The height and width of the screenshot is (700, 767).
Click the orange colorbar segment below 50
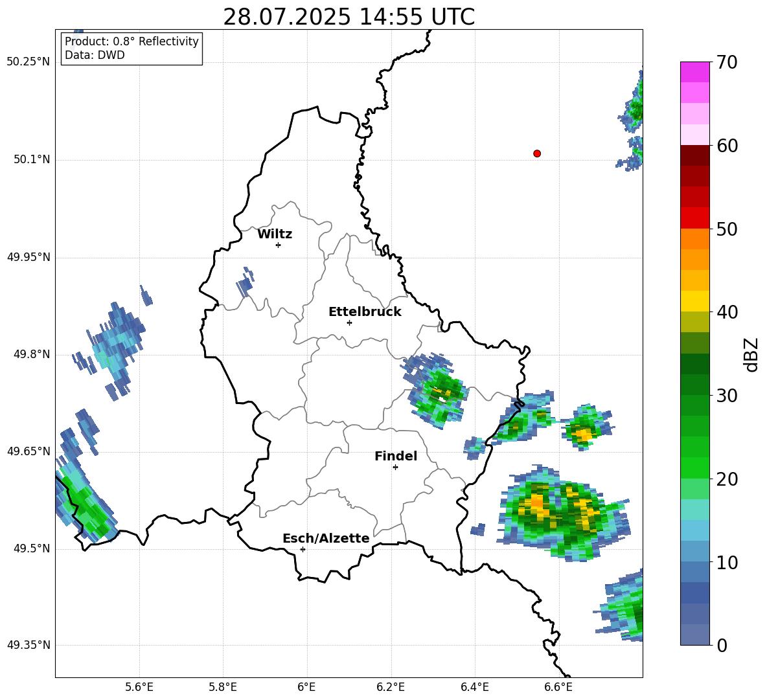click(x=695, y=239)
